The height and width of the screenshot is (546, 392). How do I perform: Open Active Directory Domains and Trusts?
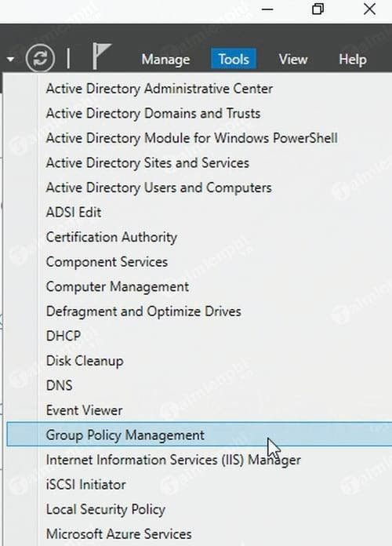pyautogui.click(x=153, y=113)
